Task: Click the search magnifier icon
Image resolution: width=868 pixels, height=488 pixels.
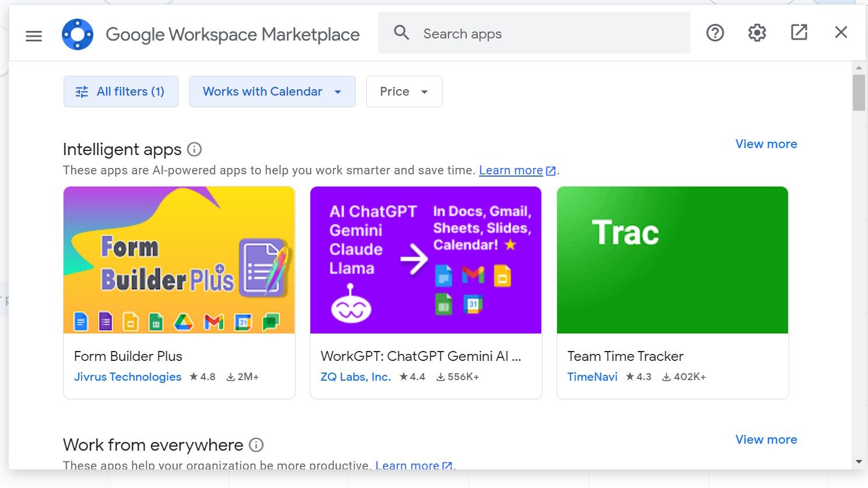Action: pos(401,33)
